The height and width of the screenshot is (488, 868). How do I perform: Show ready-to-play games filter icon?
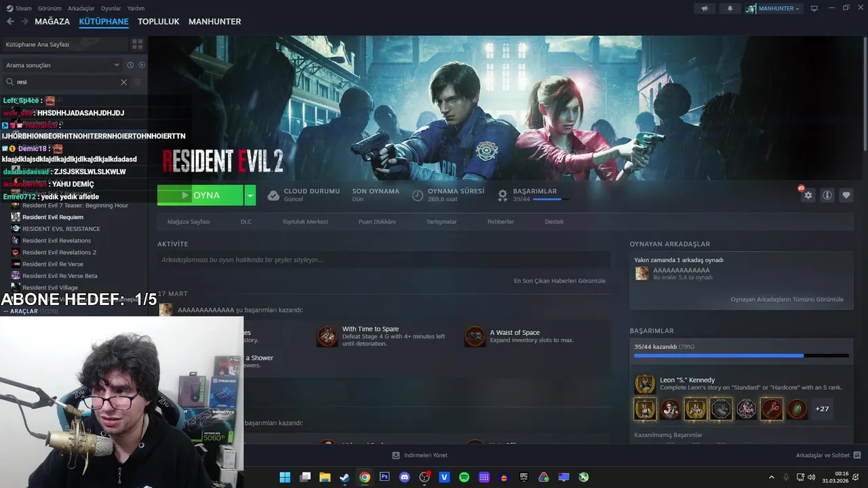click(x=142, y=65)
